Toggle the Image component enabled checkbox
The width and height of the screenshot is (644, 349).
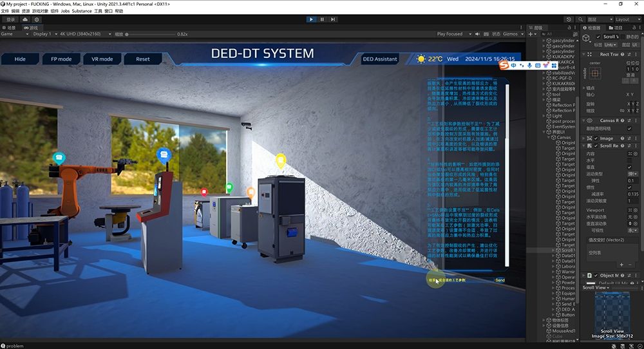click(x=594, y=138)
